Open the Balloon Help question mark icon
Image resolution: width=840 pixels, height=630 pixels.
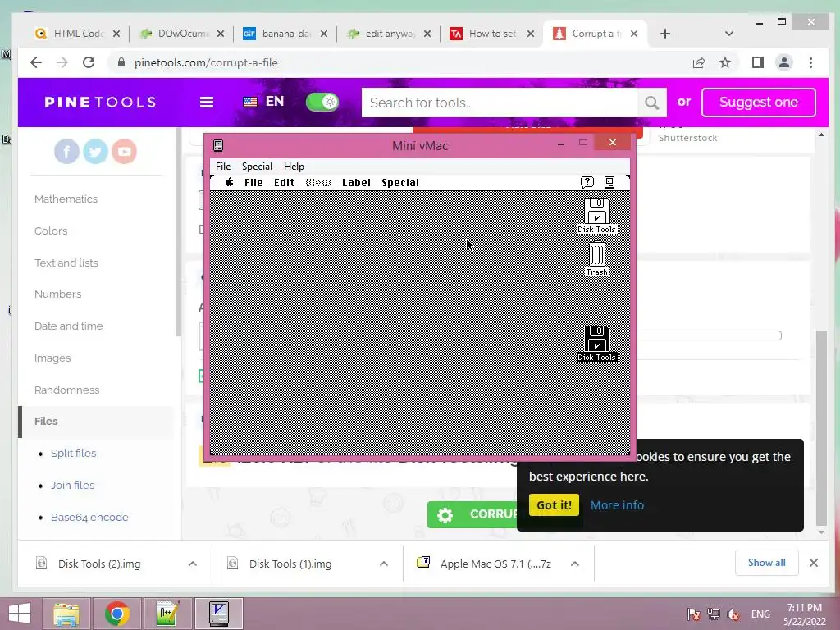tap(587, 182)
